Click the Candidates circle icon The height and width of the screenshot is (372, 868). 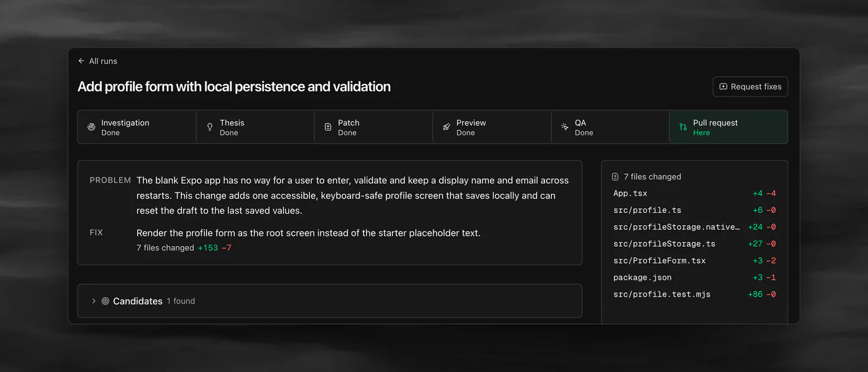coord(105,301)
